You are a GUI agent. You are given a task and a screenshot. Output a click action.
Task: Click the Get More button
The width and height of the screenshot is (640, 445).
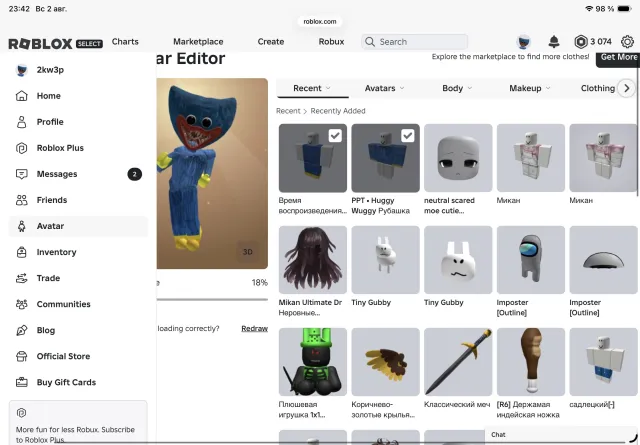pyautogui.click(x=618, y=58)
